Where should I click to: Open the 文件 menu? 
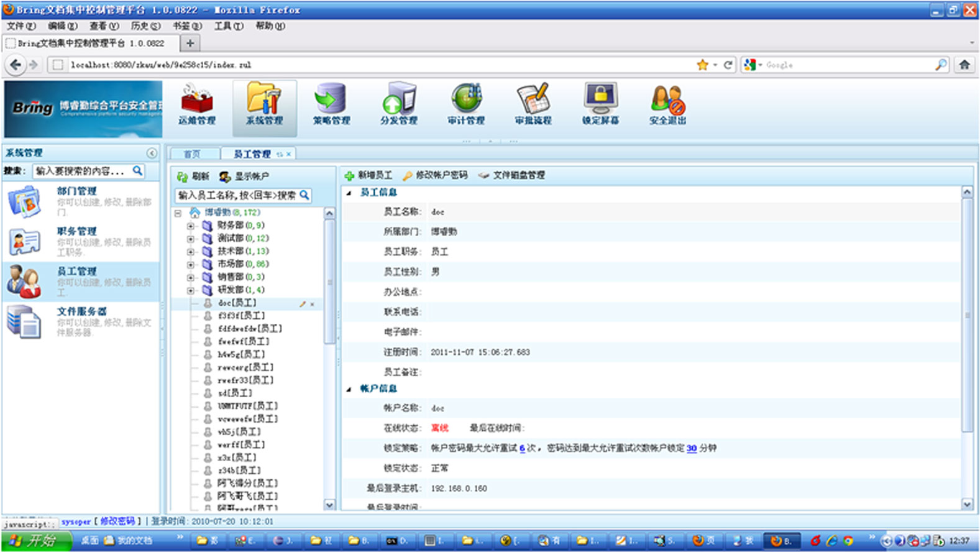(x=21, y=26)
